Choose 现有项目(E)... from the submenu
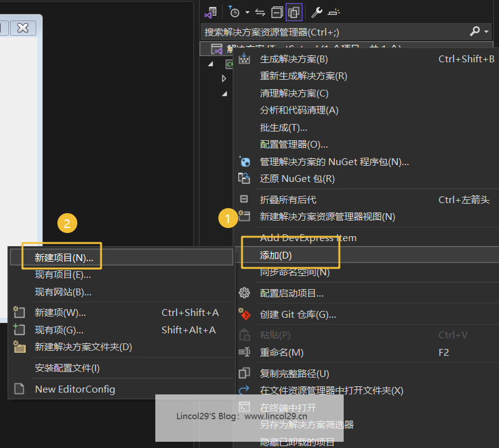This screenshot has width=499, height=448. (x=62, y=274)
